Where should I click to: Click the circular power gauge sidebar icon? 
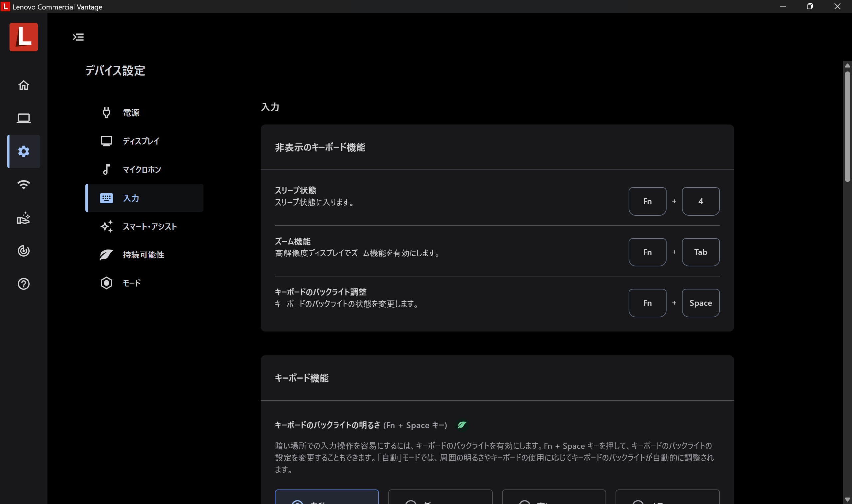coord(23,251)
